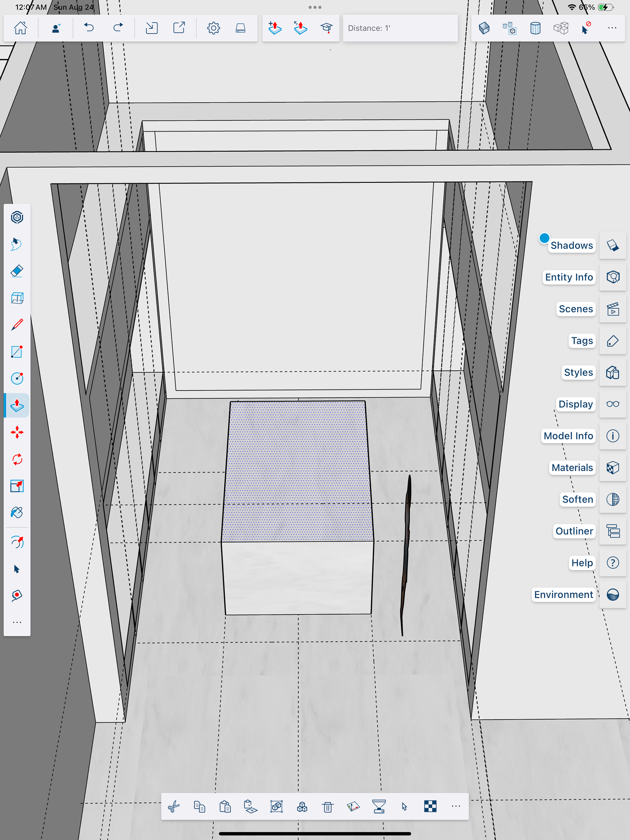Select the Move tool
630x840 pixels.
(x=17, y=432)
